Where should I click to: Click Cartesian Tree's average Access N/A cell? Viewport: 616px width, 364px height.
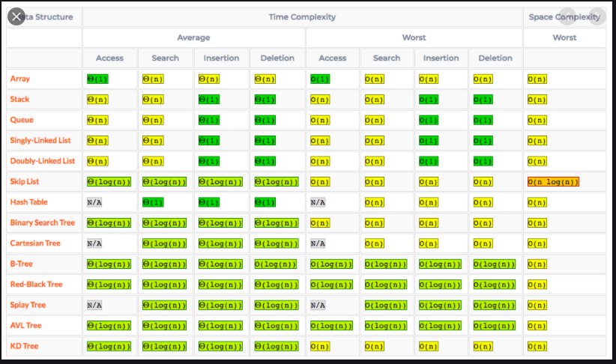[94, 243]
